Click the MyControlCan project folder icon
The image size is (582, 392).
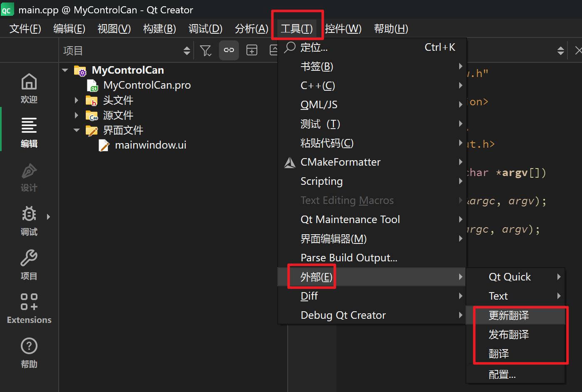pos(80,70)
